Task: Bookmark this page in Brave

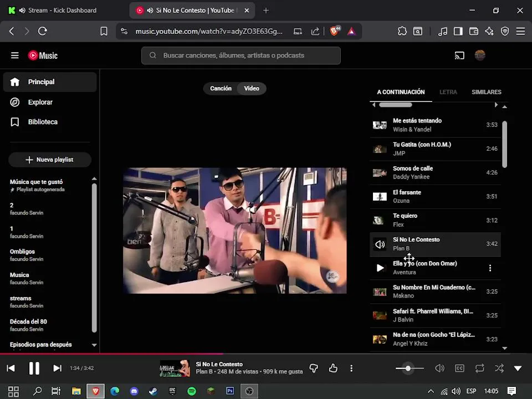Action: [104, 31]
